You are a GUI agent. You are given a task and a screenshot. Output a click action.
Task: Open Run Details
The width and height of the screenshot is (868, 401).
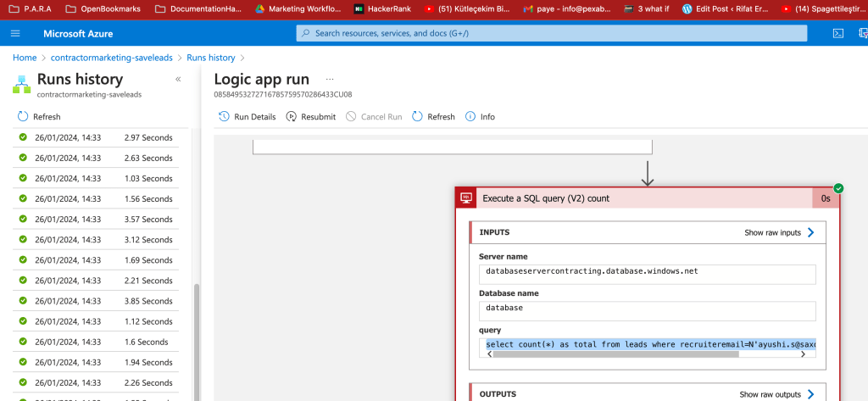click(248, 117)
